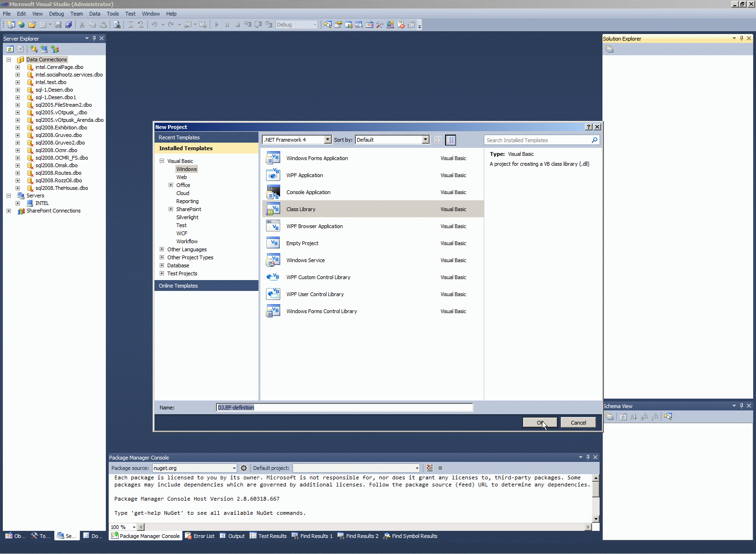Viewport: 756px width, 554px height.
Task: Select the Windows Service template icon
Action: click(x=273, y=260)
